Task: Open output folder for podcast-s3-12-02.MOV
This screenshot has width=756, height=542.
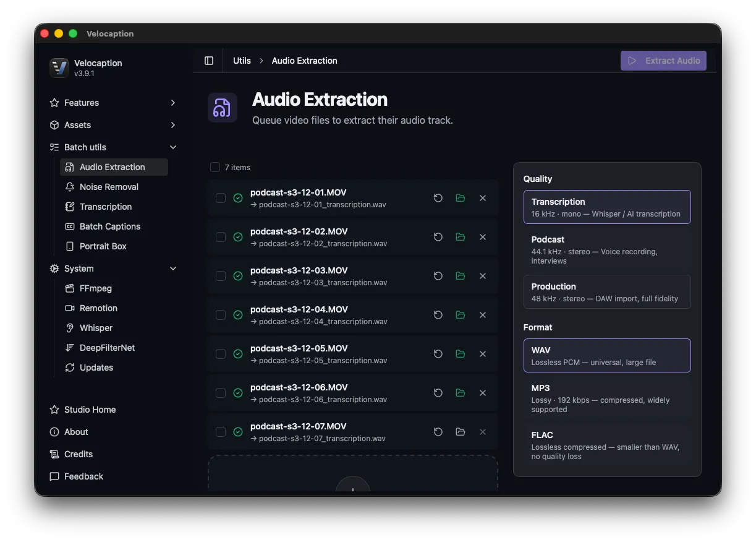Action: 461,237
